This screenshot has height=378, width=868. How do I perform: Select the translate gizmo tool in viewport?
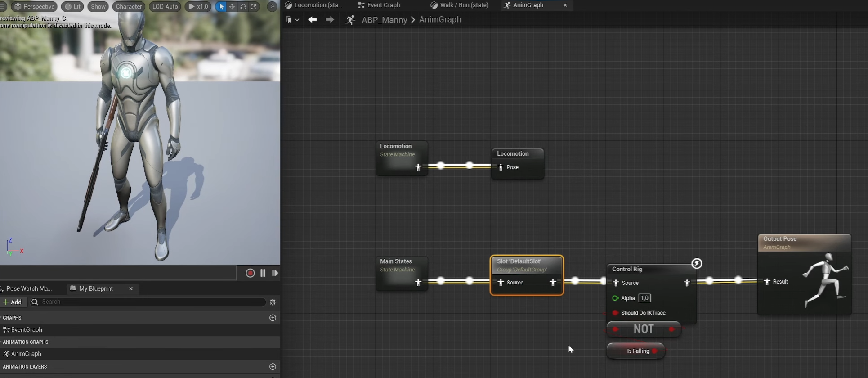pyautogui.click(x=232, y=7)
